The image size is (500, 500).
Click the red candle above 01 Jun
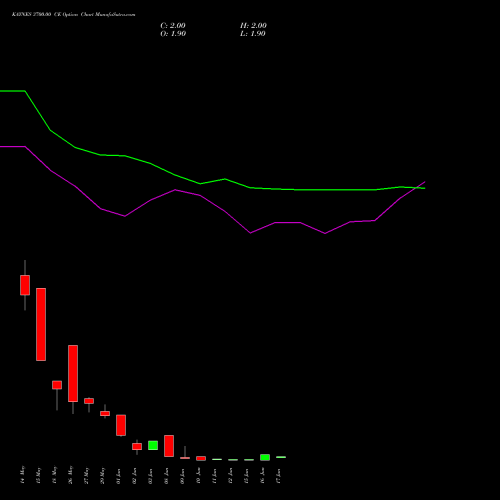[x=121, y=425]
